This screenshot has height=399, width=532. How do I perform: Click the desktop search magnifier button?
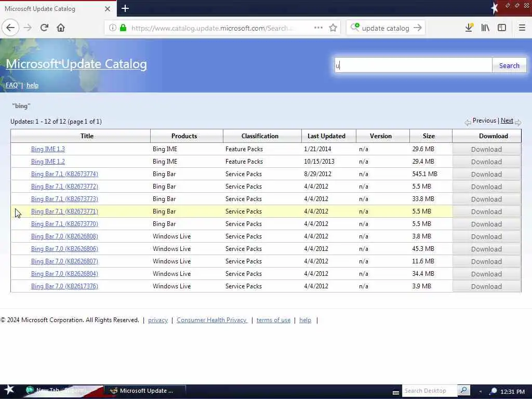464,391
